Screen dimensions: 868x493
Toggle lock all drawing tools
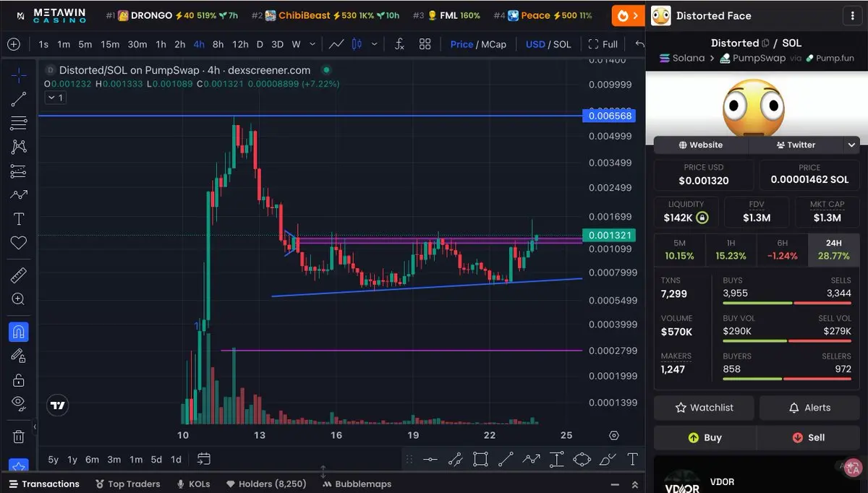19,380
